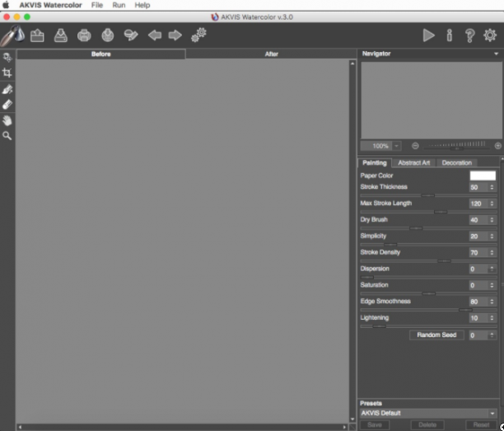Open an image file using the toolbar
Viewport: 504px width, 431px height.
click(37, 35)
